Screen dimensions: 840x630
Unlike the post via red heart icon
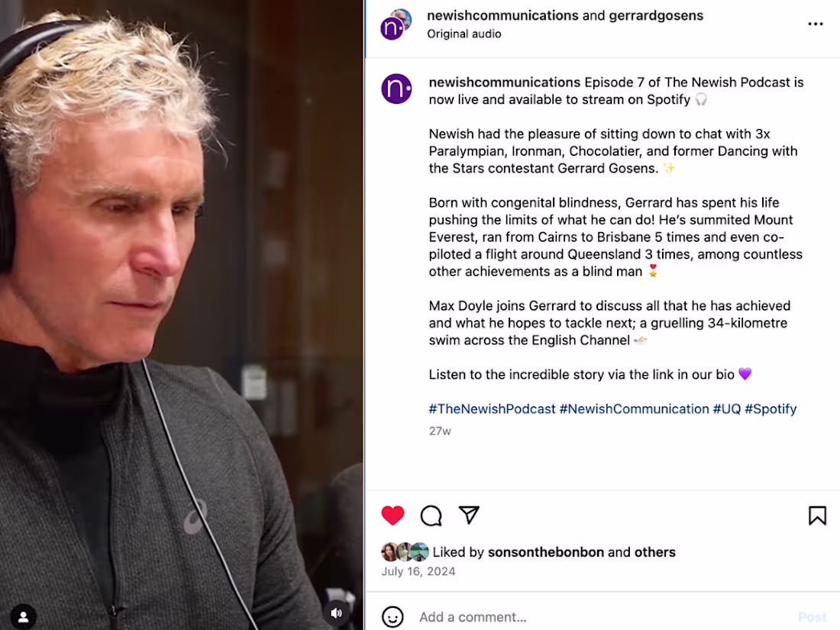(393, 515)
